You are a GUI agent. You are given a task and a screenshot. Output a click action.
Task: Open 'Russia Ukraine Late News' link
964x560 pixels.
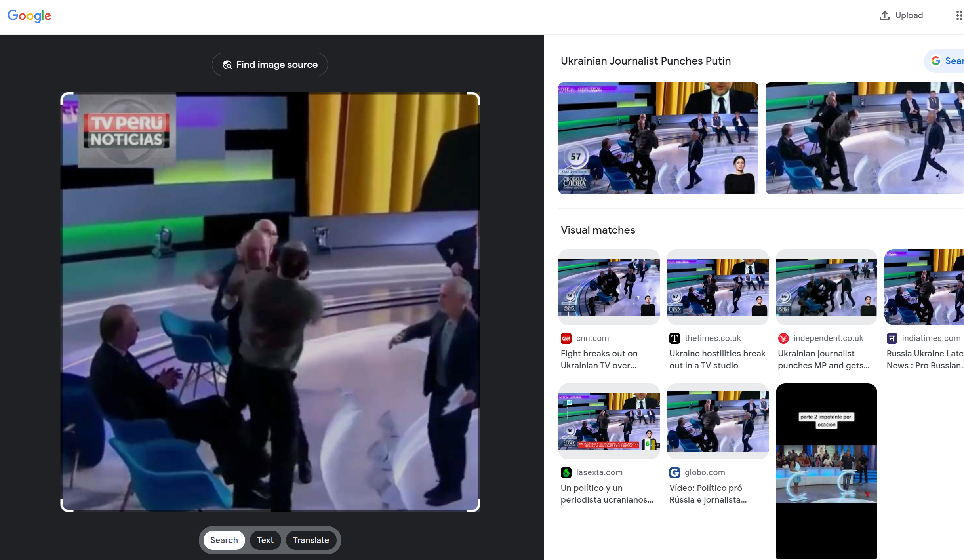pos(925,360)
